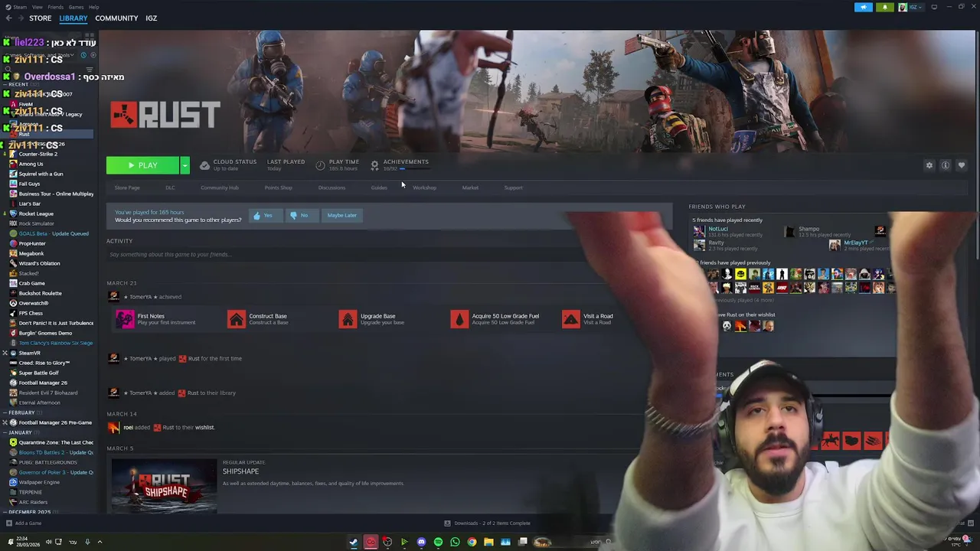980x551 pixels.
Task: Open Discussions tab
Action: pos(332,187)
